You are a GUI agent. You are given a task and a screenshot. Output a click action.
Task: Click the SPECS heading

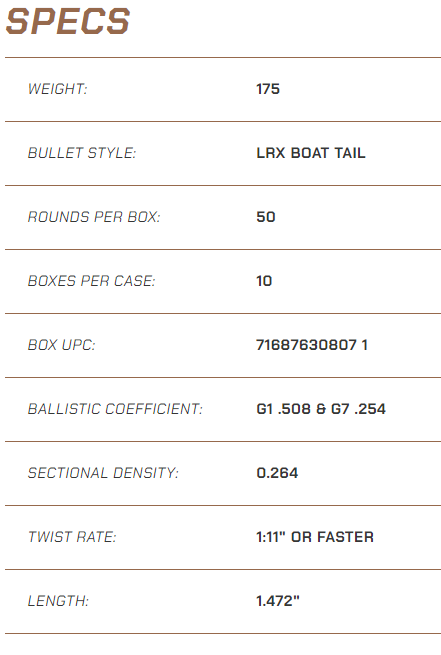[x=68, y=21]
